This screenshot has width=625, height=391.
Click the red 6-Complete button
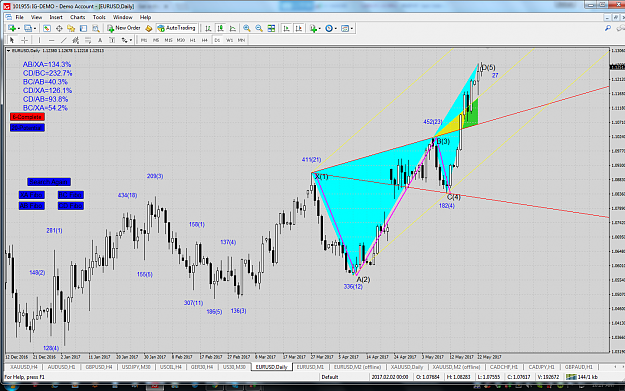[x=27, y=117]
